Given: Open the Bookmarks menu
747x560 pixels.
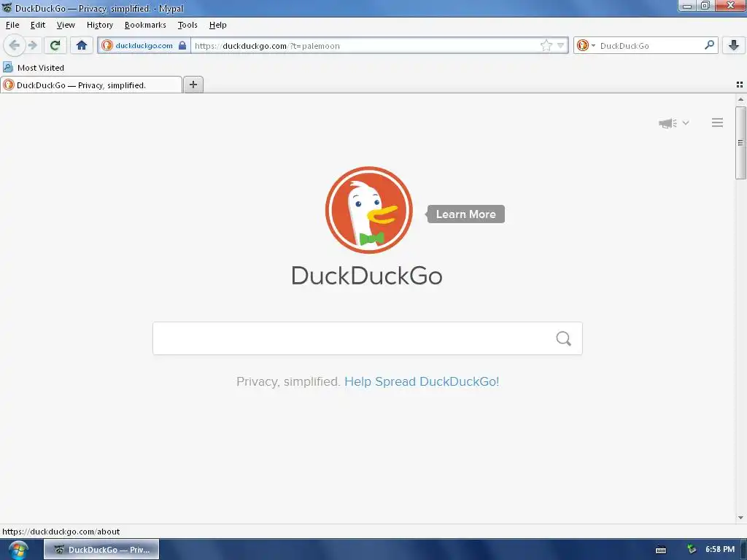Looking at the screenshot, I should tap(145, 25).
